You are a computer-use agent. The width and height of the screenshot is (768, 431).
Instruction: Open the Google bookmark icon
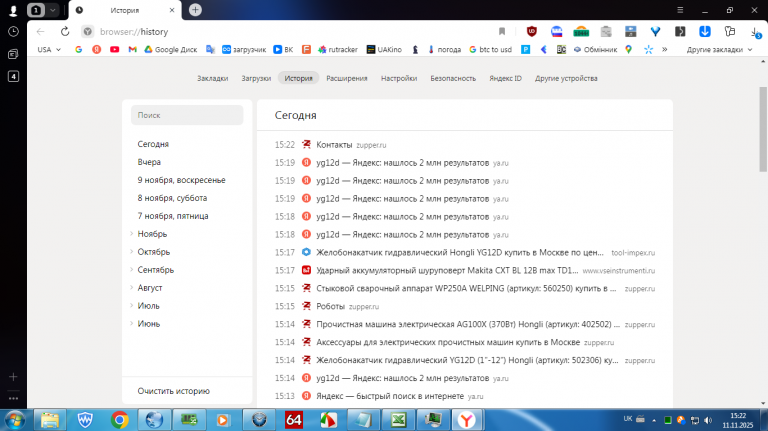(x=78, y=49)
